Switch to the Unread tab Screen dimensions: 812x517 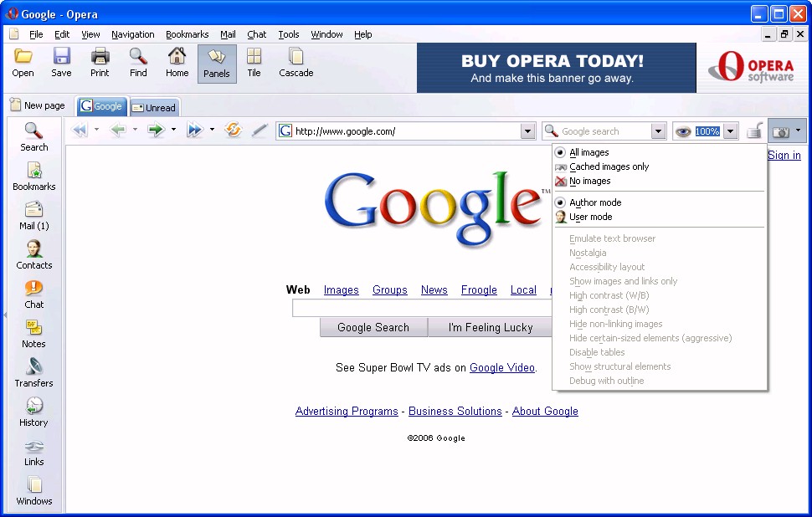[154, 108]
